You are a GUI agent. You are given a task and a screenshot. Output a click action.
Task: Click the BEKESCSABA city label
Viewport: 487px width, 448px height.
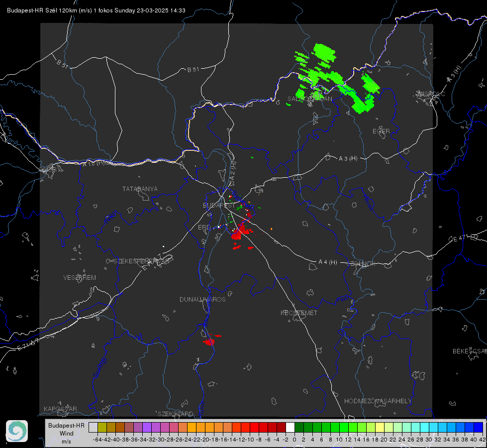pyautogui.click(x=470, y=351)
